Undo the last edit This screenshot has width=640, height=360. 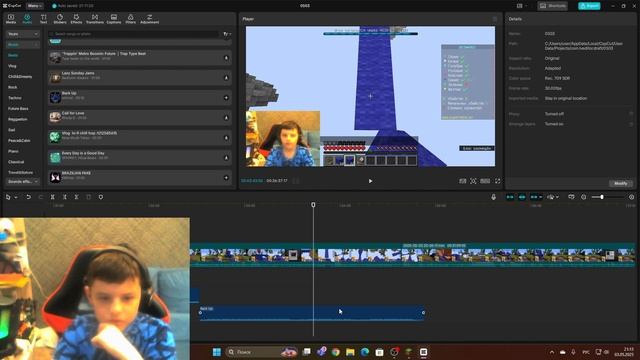[28, 197]
